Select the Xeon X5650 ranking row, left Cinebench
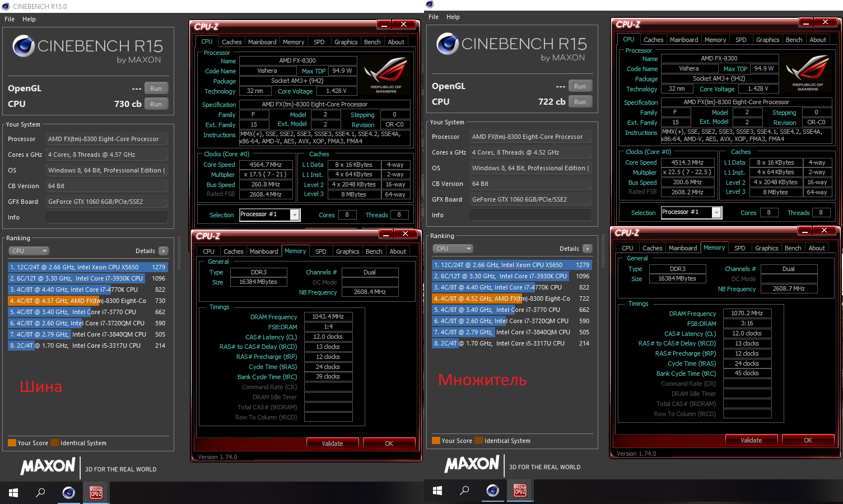The image size is (843, 504). point(87,267)
